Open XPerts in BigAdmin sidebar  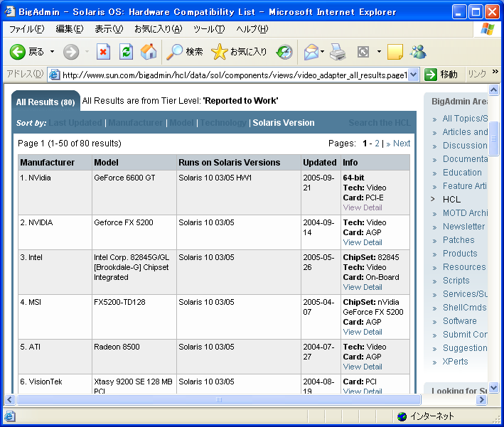(455, 362)
